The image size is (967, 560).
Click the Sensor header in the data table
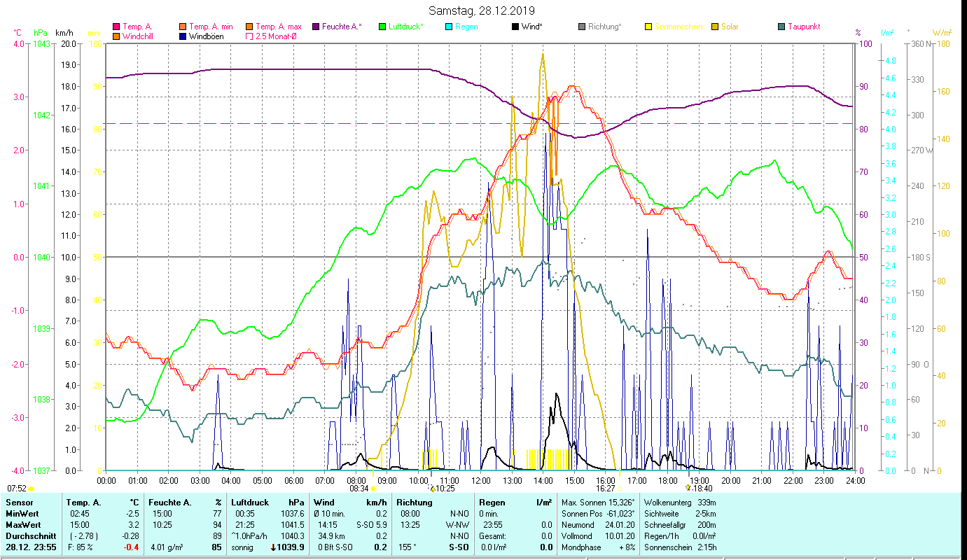click(19, 502)
